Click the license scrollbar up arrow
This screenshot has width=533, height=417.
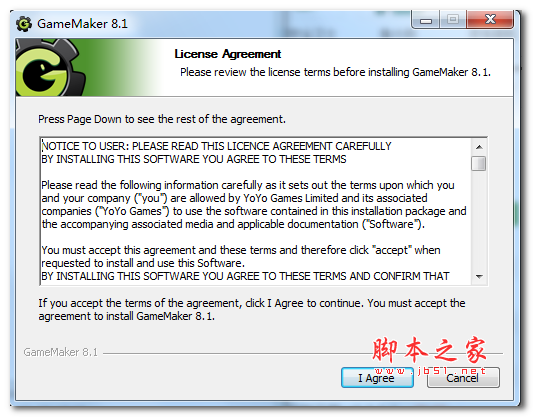tap(479, 147)
